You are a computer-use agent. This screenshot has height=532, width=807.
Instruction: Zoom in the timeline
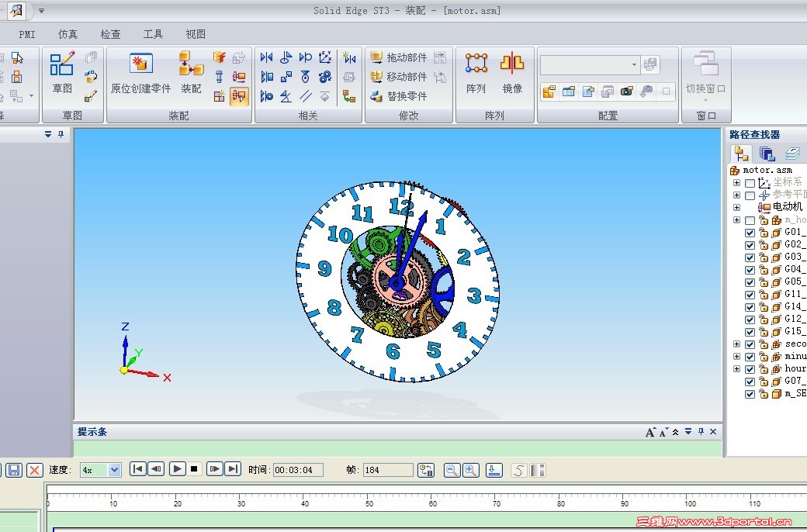coord(470,470)
